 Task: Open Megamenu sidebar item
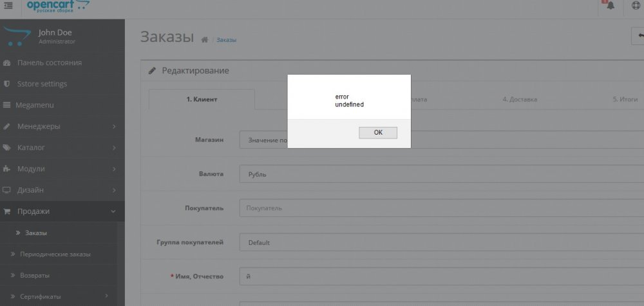[x=62, y=105]
